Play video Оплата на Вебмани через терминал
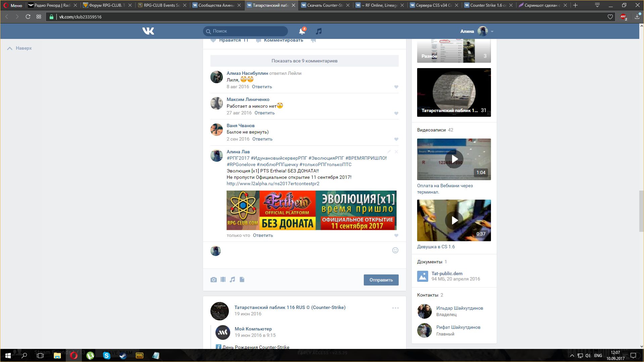 point(454,159)
